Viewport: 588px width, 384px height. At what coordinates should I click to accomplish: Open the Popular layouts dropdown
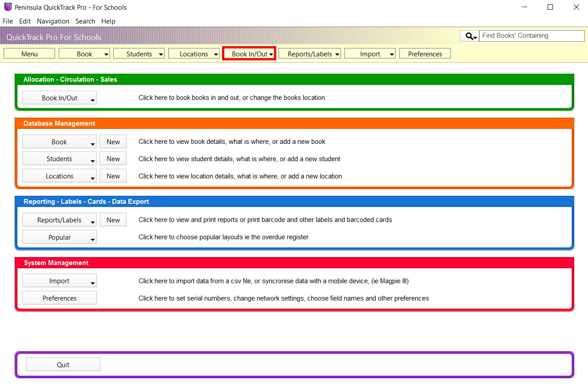click(60, 237)
